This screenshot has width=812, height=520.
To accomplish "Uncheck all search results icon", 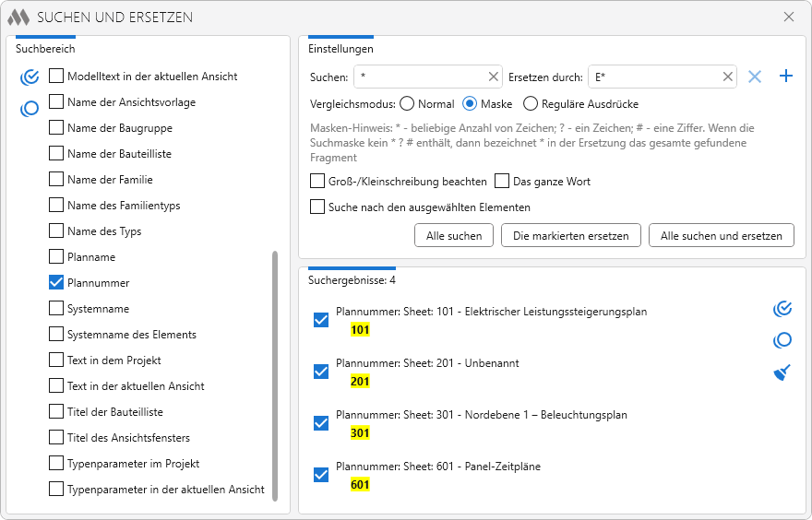I will coord(782,340).
